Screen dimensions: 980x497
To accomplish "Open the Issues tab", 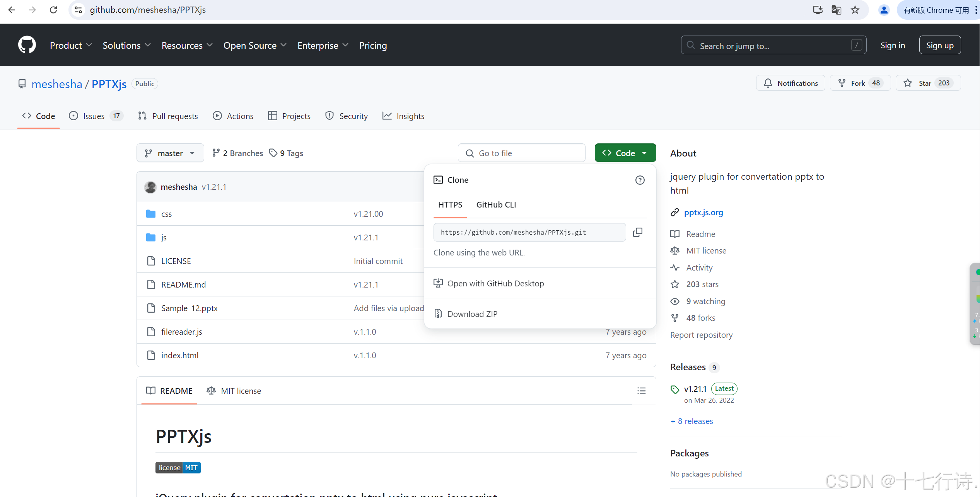I will pyautogui.click(x=94, y=116).
